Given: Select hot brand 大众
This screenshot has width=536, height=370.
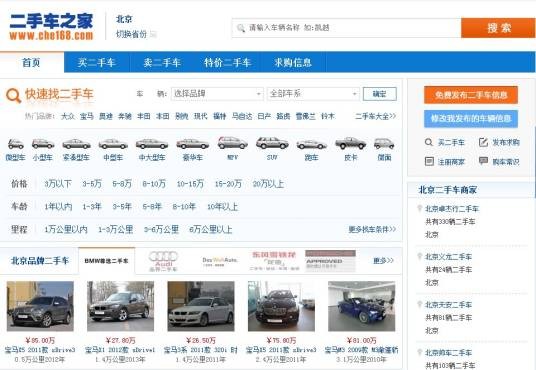Looking at the screenshot, I should [68, 116].
